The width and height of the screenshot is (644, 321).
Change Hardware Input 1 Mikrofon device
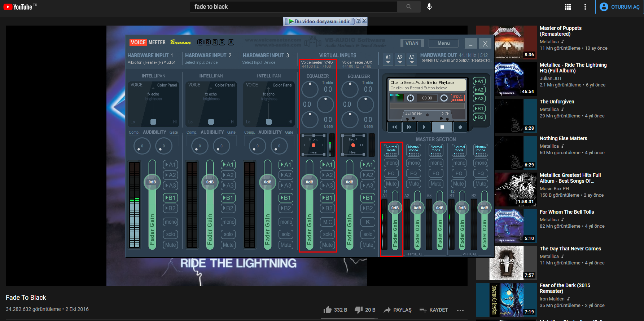click(152, 63)
